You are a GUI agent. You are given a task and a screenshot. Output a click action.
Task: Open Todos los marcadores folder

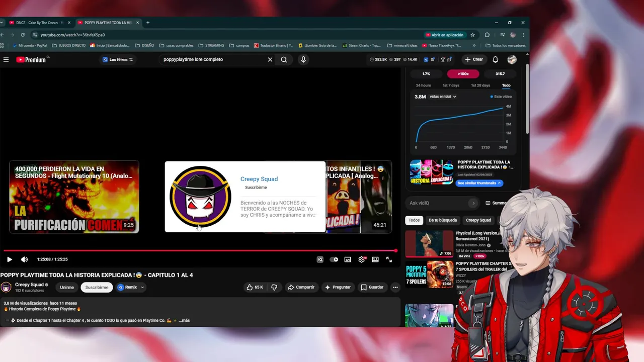pos(505,45)
